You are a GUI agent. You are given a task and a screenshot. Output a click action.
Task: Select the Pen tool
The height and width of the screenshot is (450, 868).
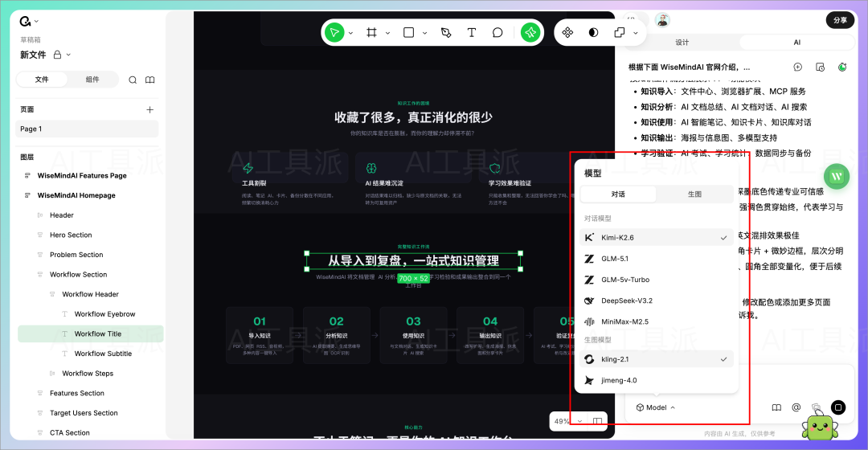[446, 33]
